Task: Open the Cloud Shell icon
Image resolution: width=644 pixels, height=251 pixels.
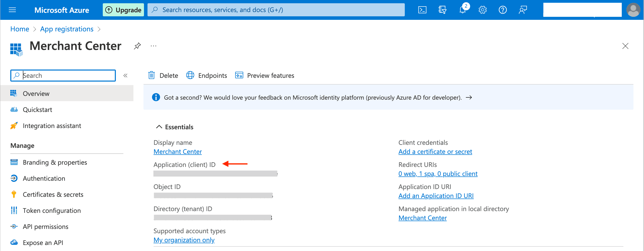Action: (422, 10)
